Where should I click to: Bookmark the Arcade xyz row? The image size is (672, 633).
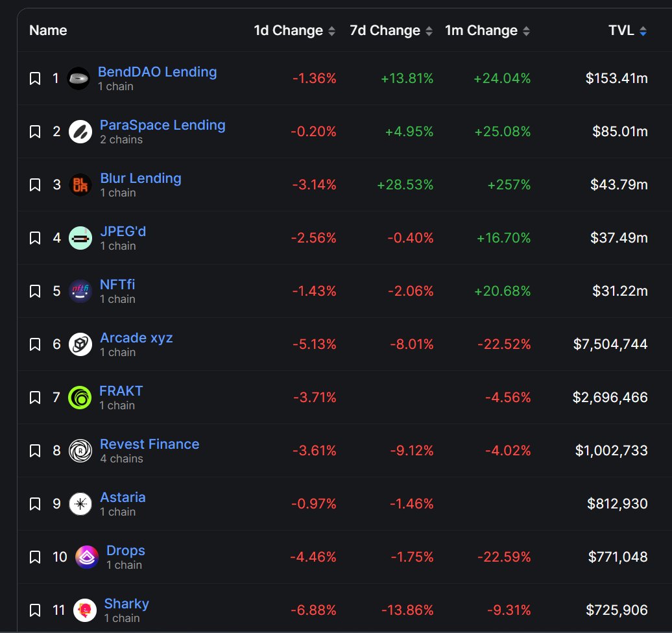(x=35, y=344)
